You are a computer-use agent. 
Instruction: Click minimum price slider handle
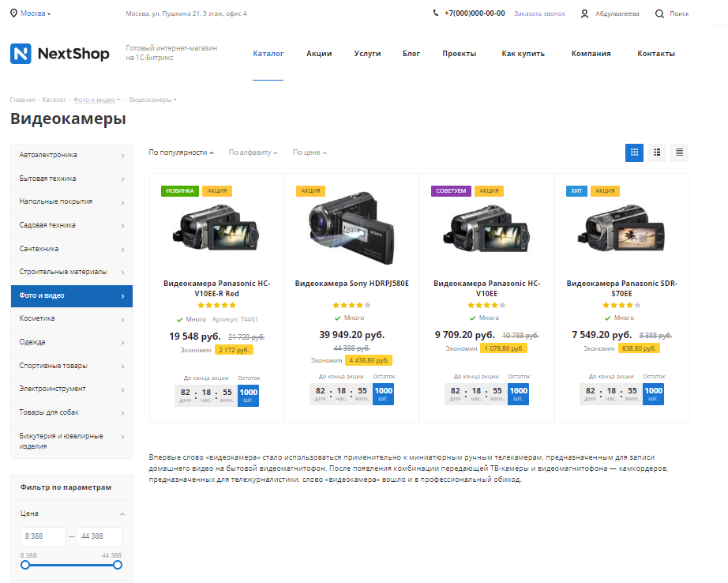tap(25, 565)
